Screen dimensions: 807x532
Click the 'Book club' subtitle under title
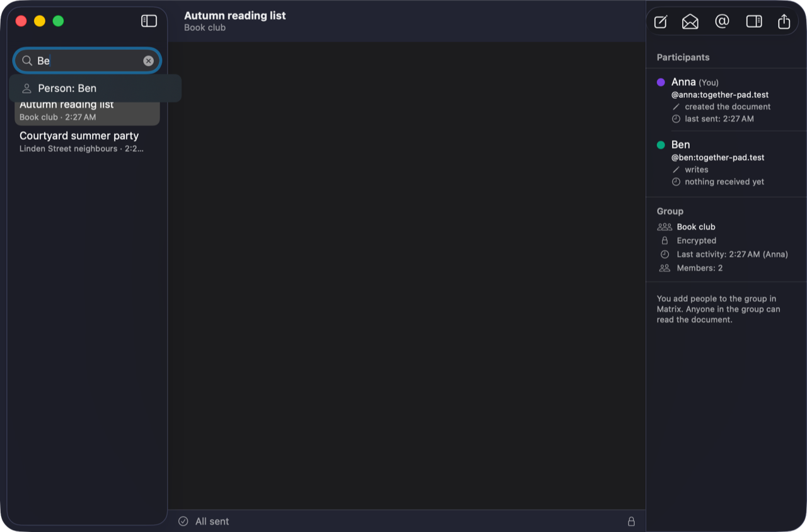(205, 28)
